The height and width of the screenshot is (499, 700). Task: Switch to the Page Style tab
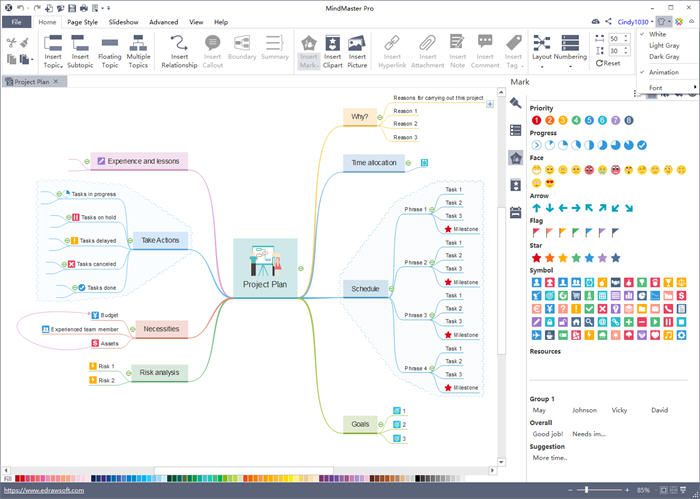82,22
